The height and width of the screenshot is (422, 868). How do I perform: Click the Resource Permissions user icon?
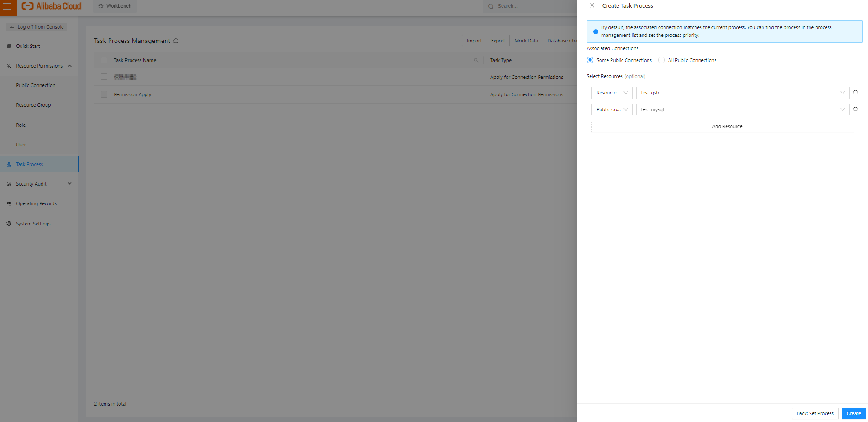pyautogui.click(x=9, y=66)
